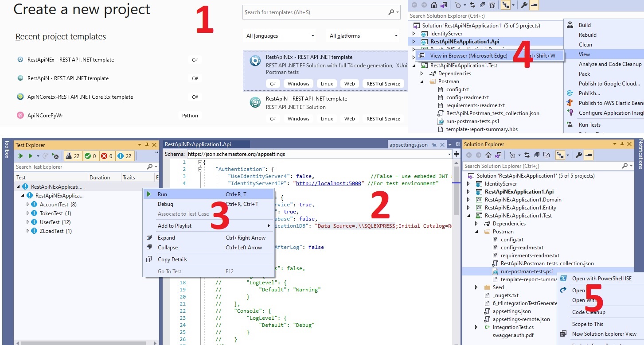Select swagger.auth.pdf in Solution Explorer

[x=513, y=335]
